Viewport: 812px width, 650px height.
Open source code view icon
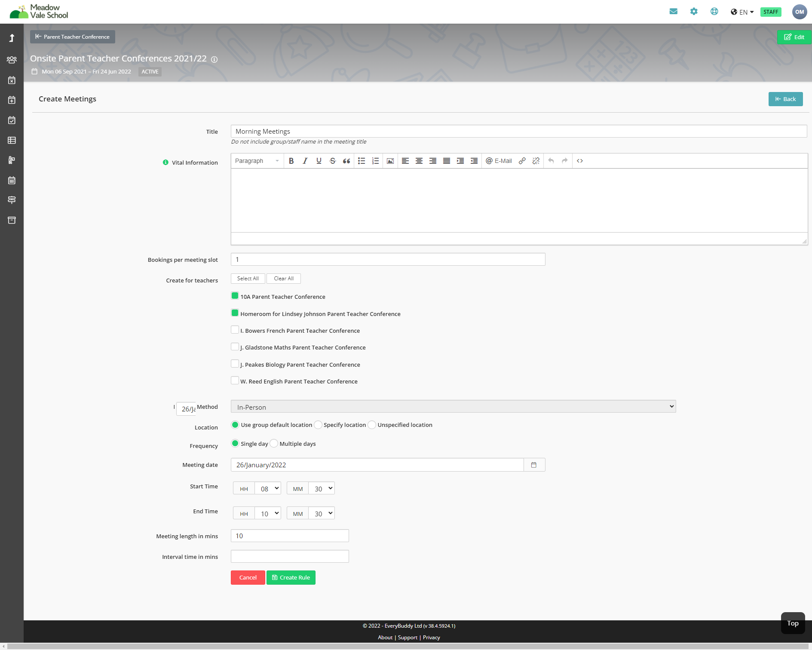pos(580,161)
